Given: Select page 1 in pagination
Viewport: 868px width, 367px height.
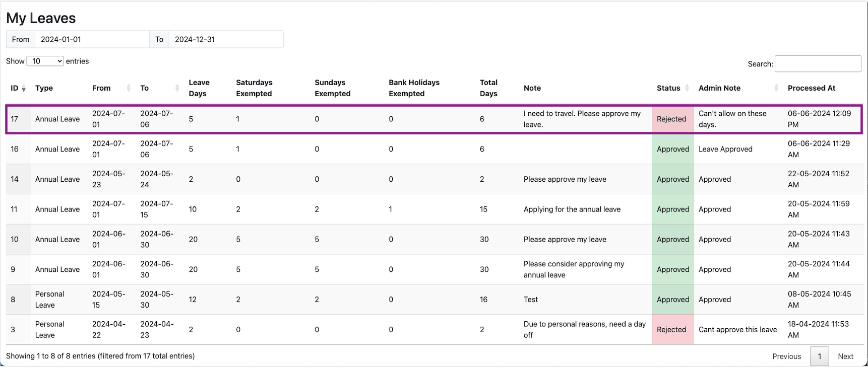Looking at the screenshot, I should pyautogui.click(x=819, y=356).
